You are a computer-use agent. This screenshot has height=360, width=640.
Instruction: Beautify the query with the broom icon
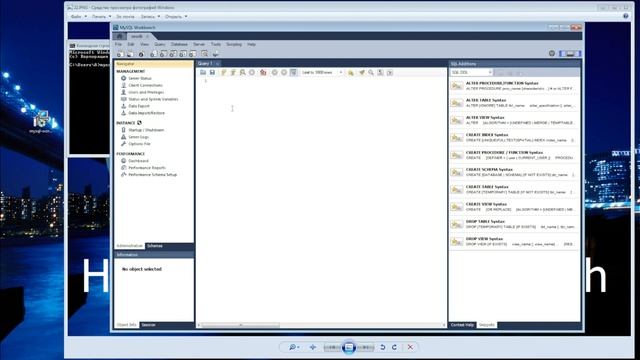click(x=362, y=72)
